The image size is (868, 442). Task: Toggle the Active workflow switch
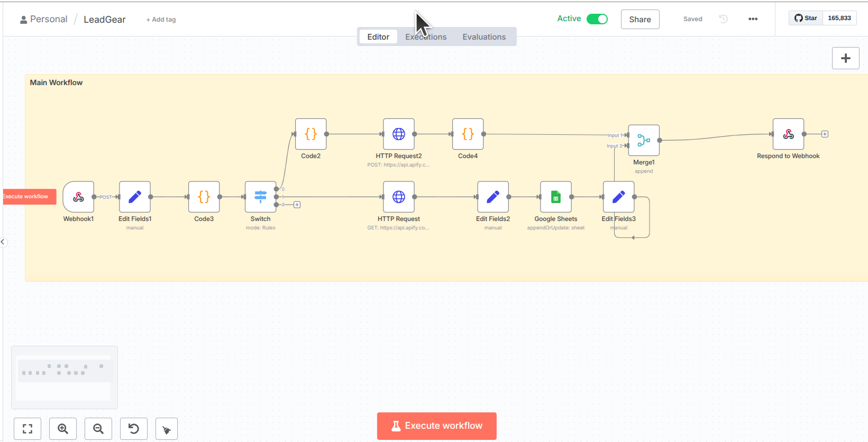click(597, 19)
